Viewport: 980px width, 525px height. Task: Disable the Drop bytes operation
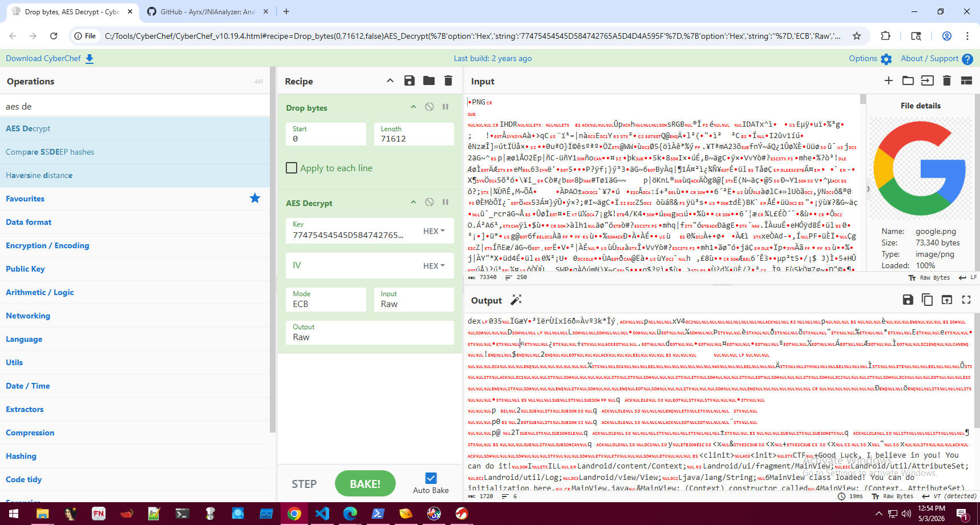[430, 107]
